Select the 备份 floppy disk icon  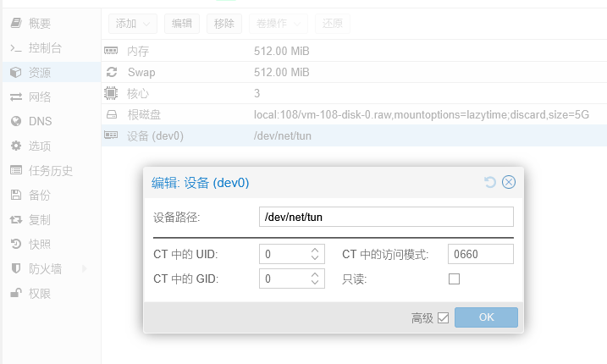(x=16, y=195)
